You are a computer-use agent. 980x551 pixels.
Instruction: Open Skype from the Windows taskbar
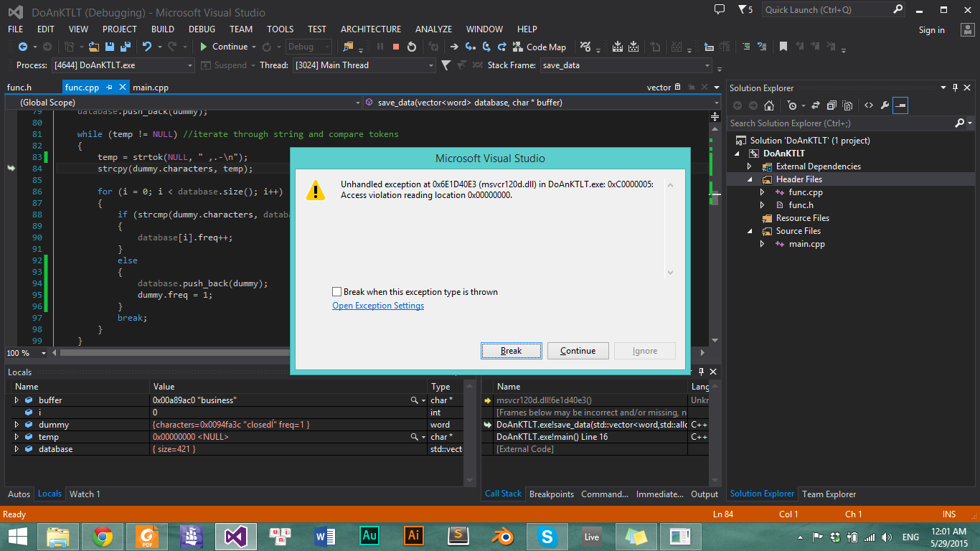547,536
